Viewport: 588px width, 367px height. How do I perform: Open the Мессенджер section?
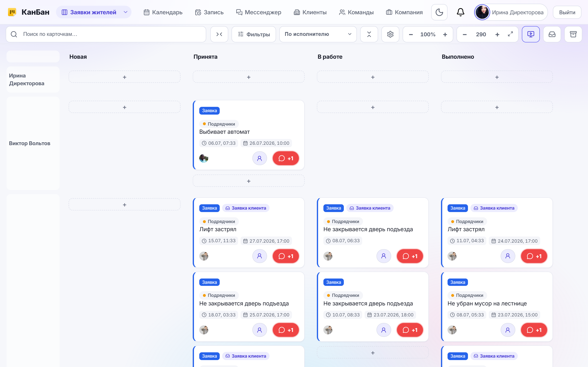tap(258, 12)
